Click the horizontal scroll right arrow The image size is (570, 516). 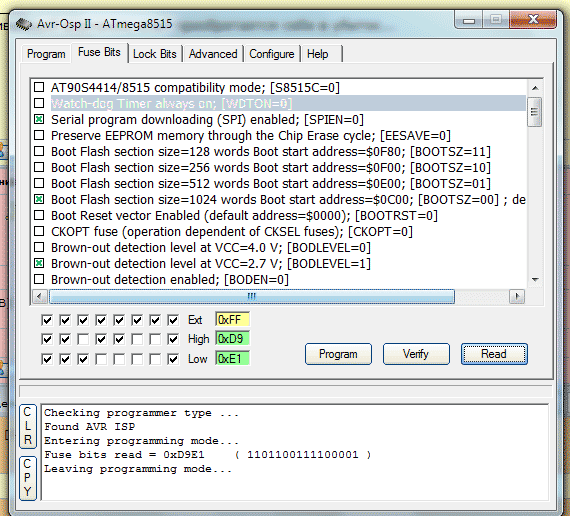point(517,296)
